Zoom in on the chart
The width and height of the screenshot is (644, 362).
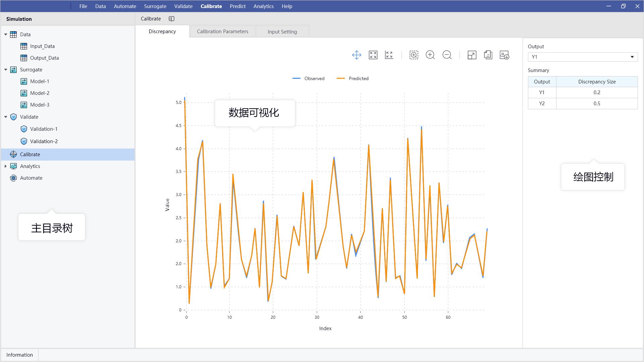click(x=430, y=55)
